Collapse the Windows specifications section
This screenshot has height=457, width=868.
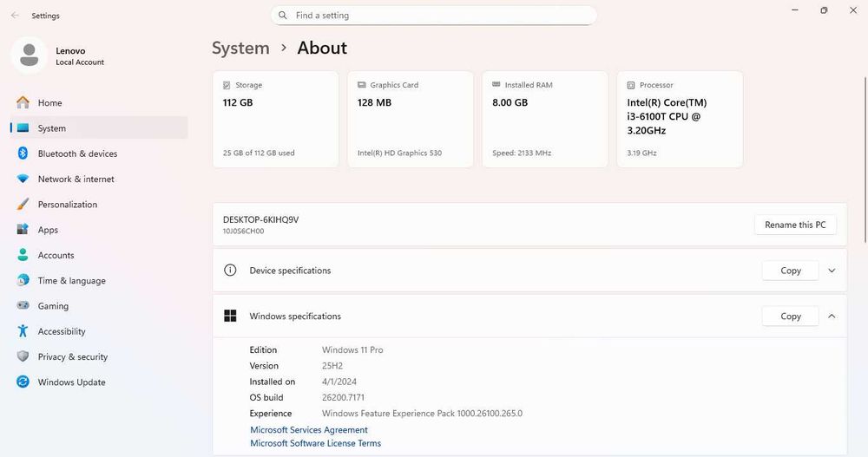tap(832, 317)
